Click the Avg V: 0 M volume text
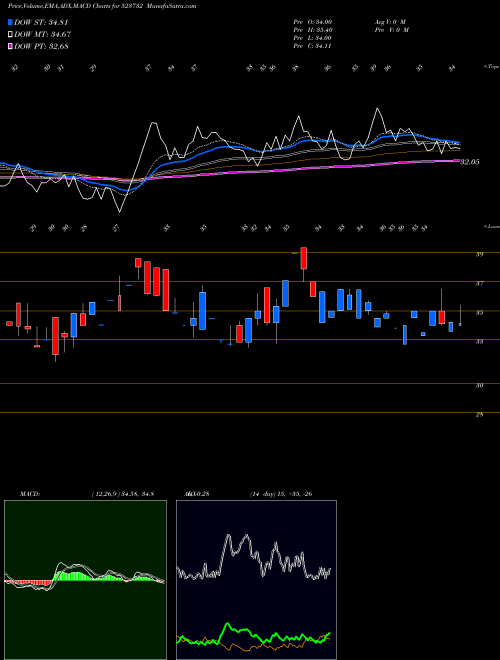 click(x=389, y=21)
